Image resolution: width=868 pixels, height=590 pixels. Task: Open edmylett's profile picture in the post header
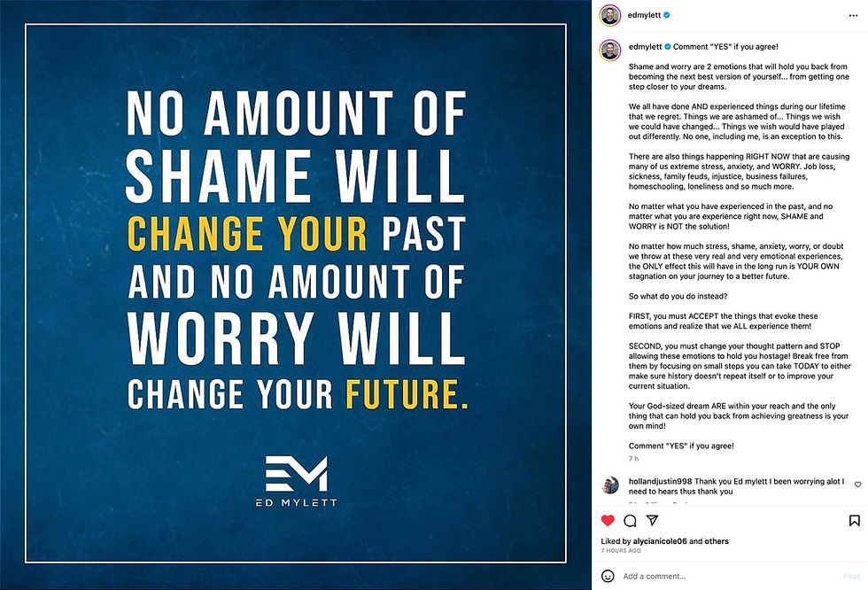pyautogui.click(x=608, y=15)
